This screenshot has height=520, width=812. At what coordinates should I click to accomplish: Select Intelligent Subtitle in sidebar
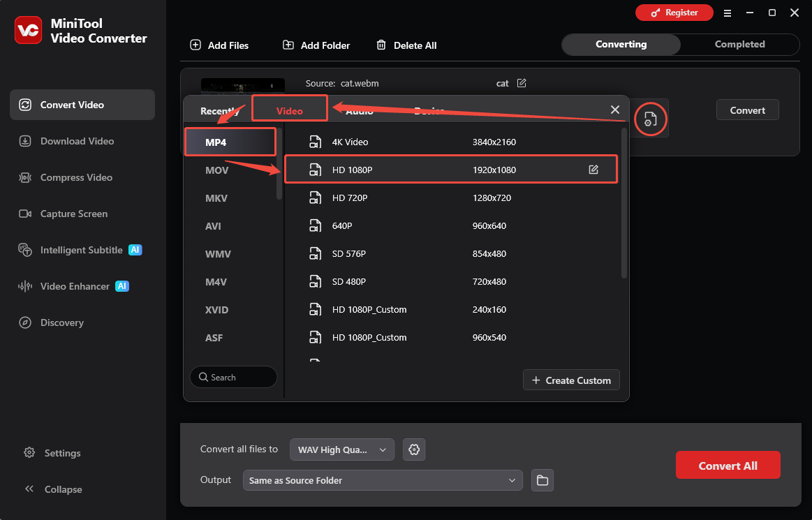pyautogui.click(x=82, y=250)
